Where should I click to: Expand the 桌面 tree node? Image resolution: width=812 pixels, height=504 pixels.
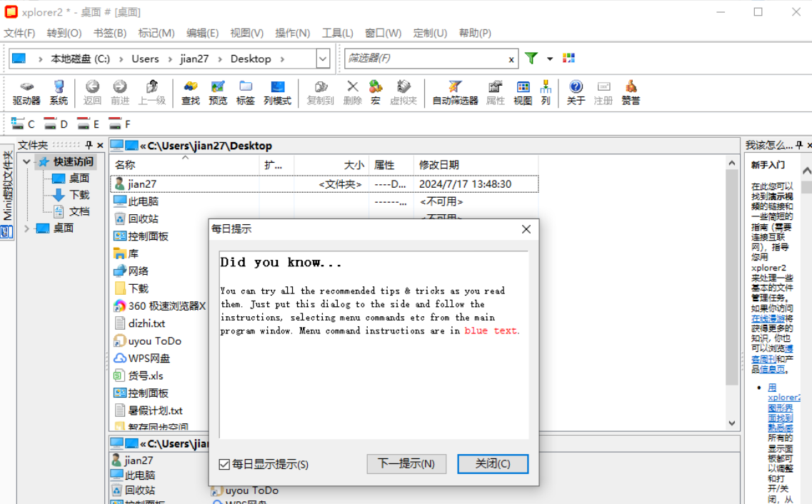tap(26, 228)
